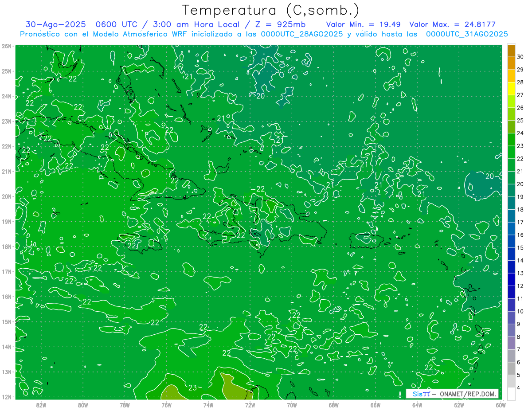The height and width of the screenshot is (411, 532).
Task: Click the "13N" latitude label
Action: (x=6, y=372)
